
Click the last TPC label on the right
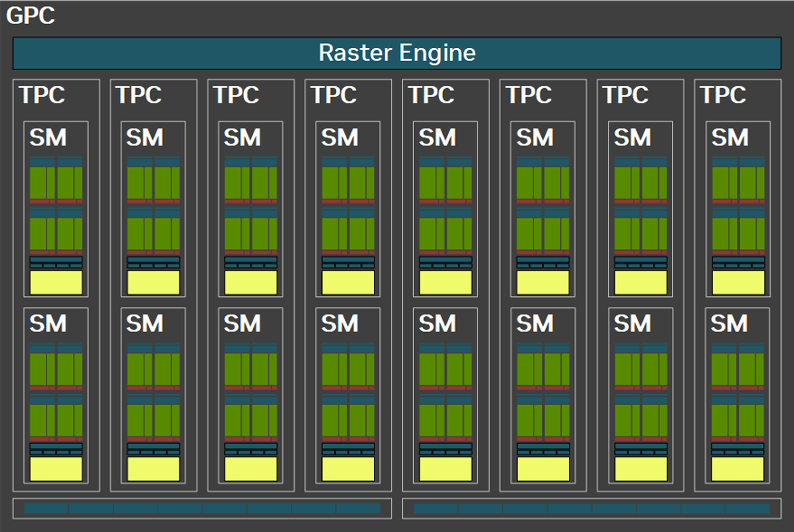[723, 95]
